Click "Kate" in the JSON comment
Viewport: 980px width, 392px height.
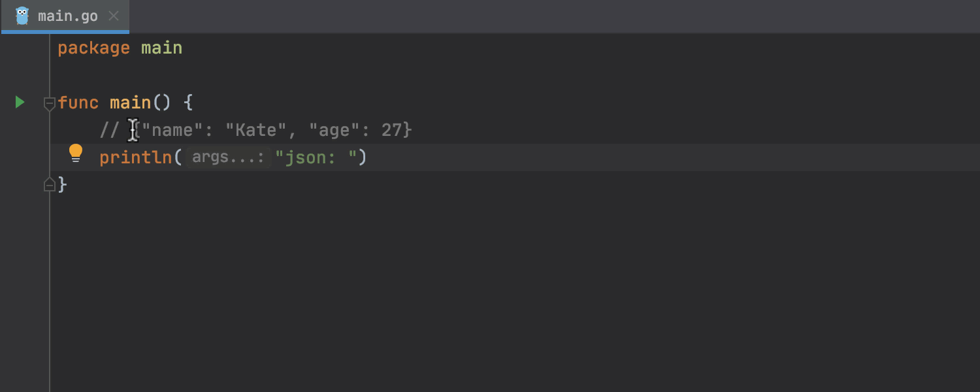click(255, 130)
